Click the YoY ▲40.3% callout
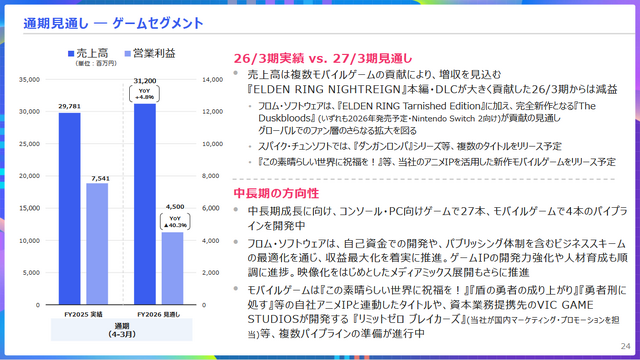The height and width of the screenshot is (360, 640). tap(175, 222)
